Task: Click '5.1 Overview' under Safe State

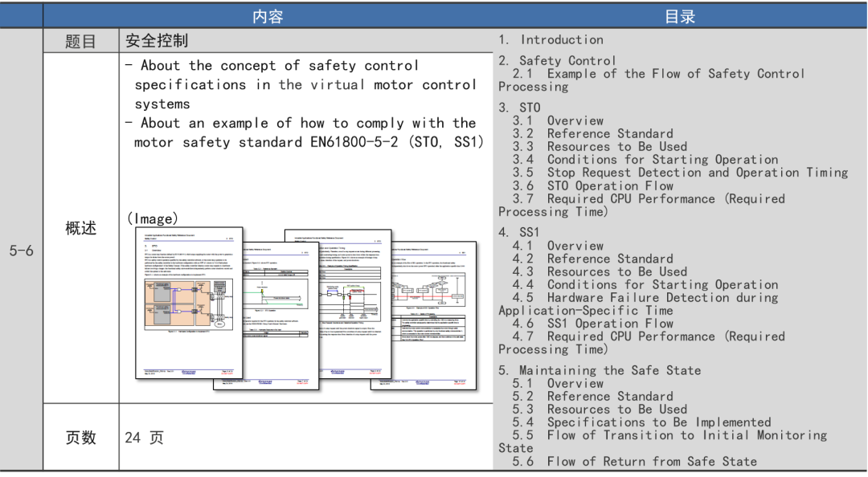Action: coord(558,384)
